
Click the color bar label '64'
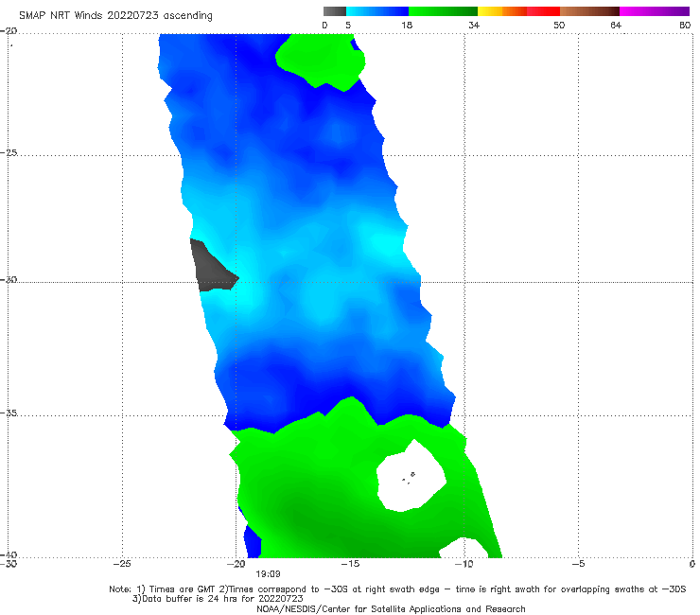tap(616, 25)
